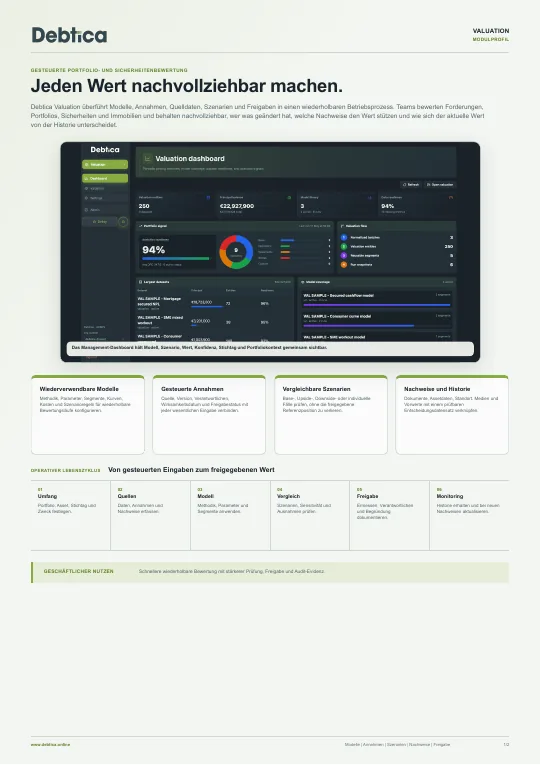The image size is (540, 765).
Task: Click the Wiederverwendbare Modelle card
Action: coord(88,415)
